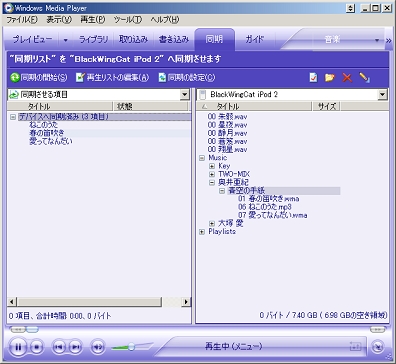Skip to next track button
Image resolution: width=396 pixels, height=364 pixels.
coord(76,347)
